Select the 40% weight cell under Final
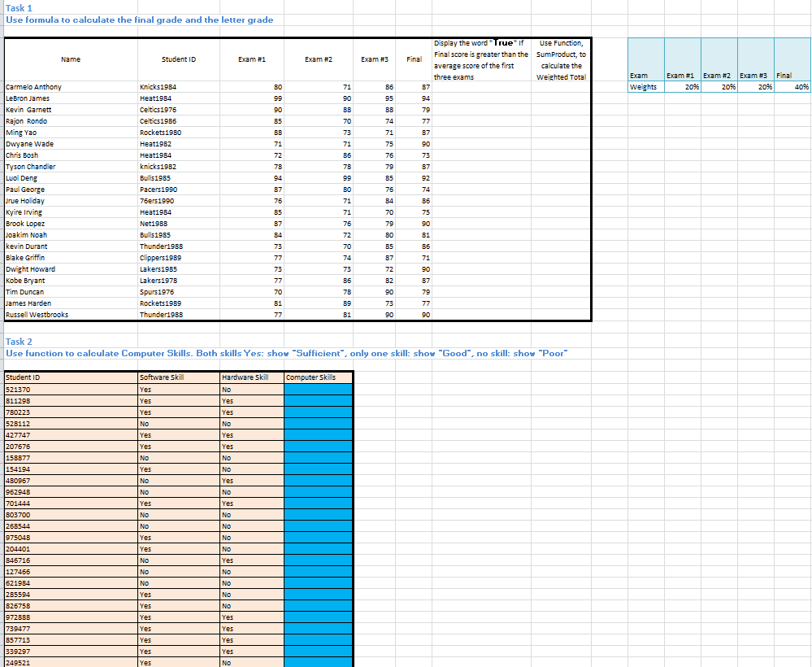This screenshot has width=812, height=667. (x=791, y=85)
